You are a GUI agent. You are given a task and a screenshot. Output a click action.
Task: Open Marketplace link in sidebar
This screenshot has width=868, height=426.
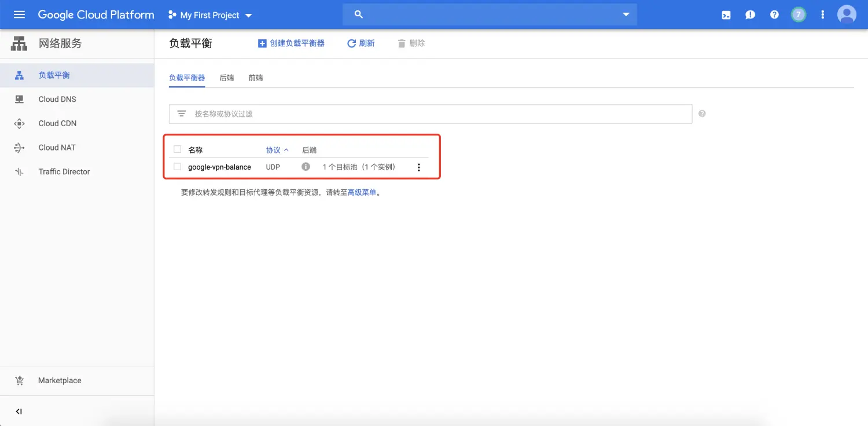77,380
